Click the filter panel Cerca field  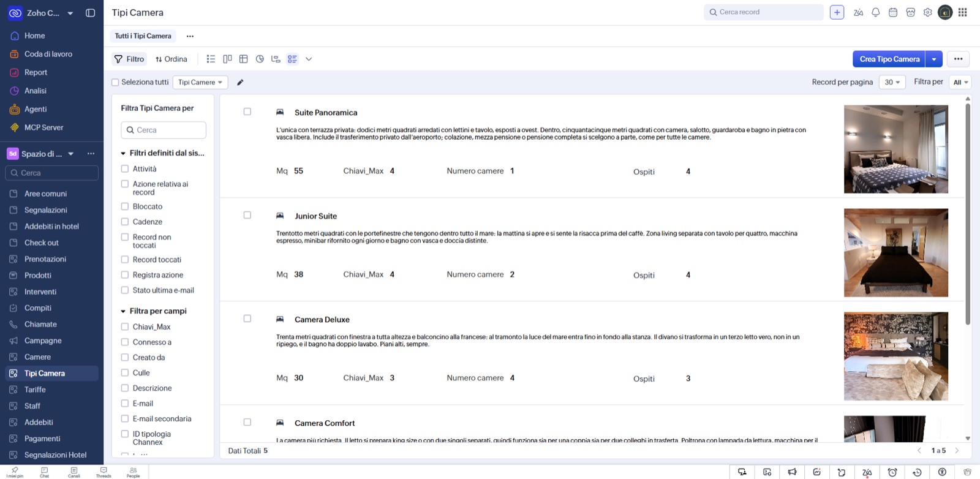164,130
